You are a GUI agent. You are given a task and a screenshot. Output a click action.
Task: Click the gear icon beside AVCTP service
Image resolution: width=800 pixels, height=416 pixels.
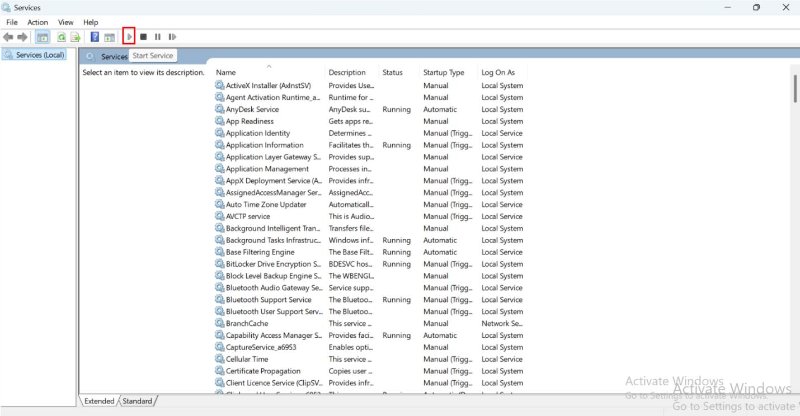point(219,216)
